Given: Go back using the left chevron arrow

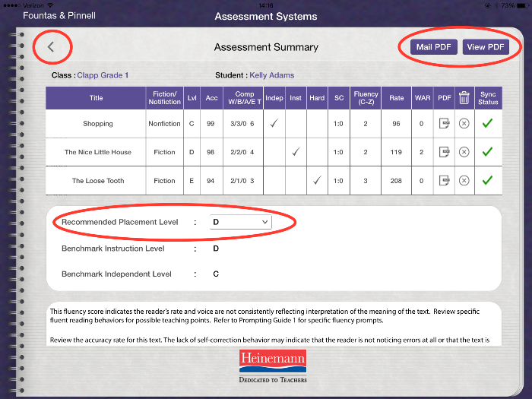Looking at the screenshot, I should click(51, 47).
